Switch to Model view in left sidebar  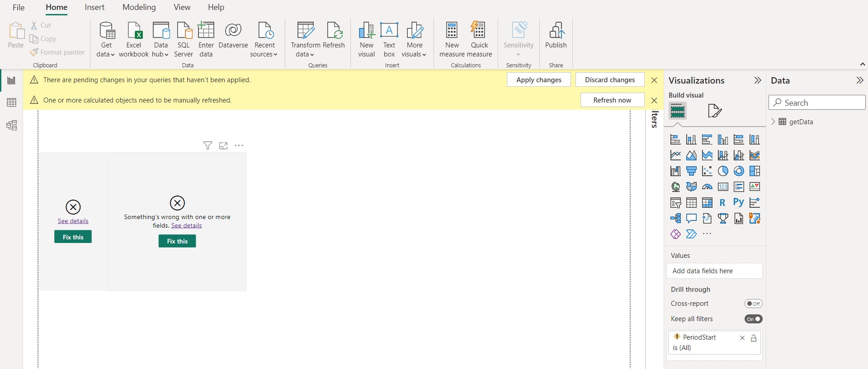click(x=12, y=125)
